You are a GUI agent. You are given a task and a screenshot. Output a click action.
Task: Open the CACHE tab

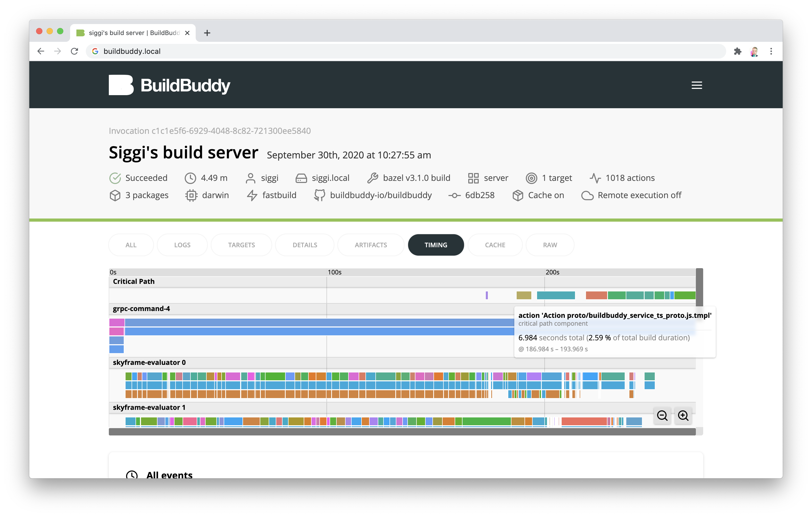[495, 245]
